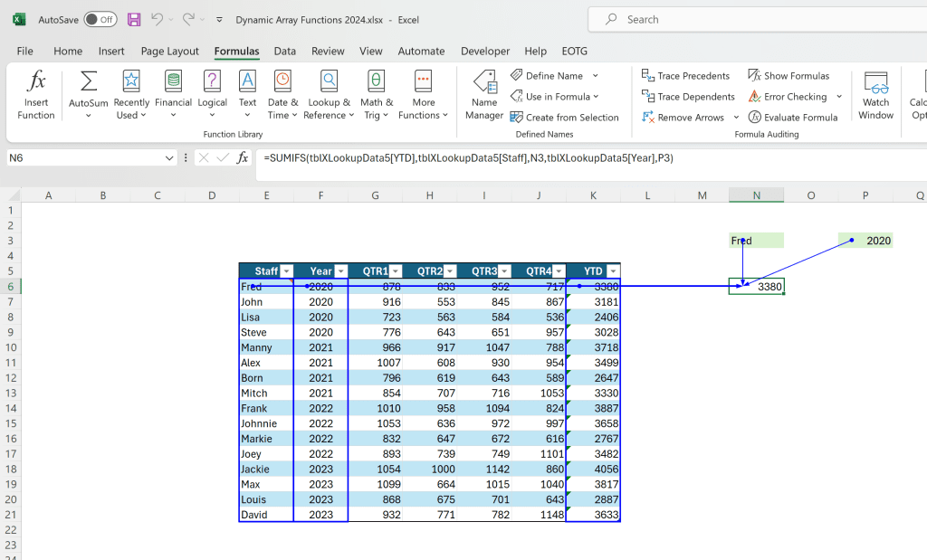927x560 pixels.
Task: Toggle Show Formulas mode
Action: (x=788, y=76)
